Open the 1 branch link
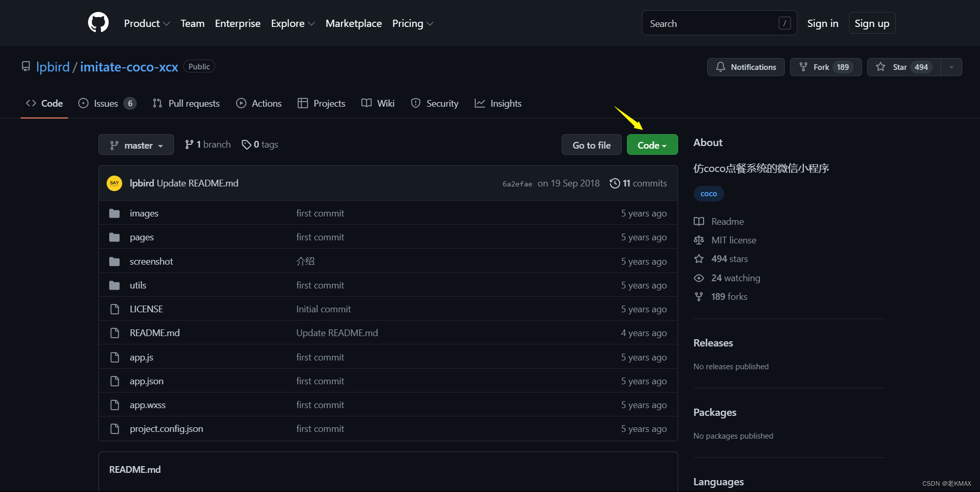The height and width of the screenshot is (492, 980). coord(208,144)
